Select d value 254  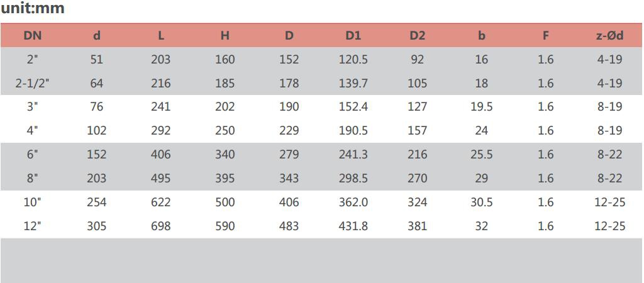[96, 202]
